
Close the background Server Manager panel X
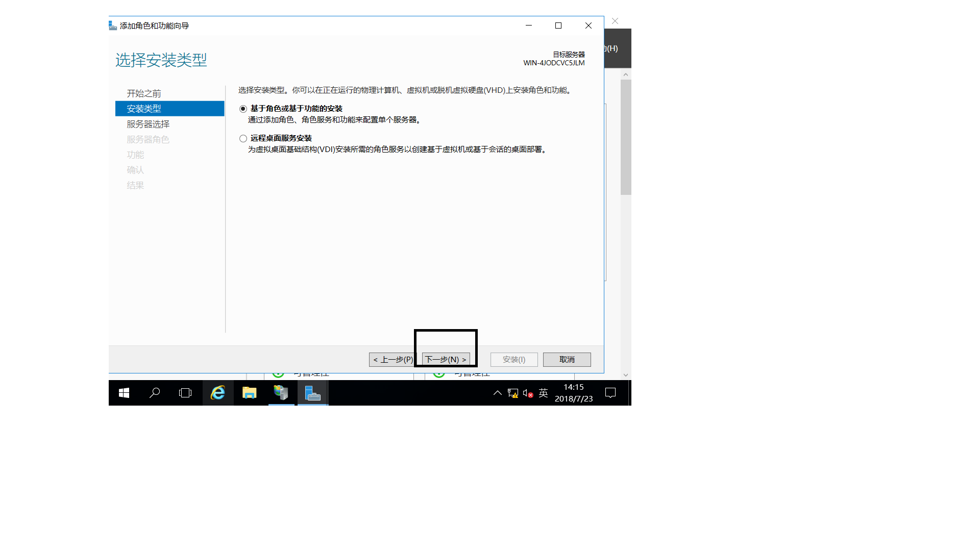615,21
